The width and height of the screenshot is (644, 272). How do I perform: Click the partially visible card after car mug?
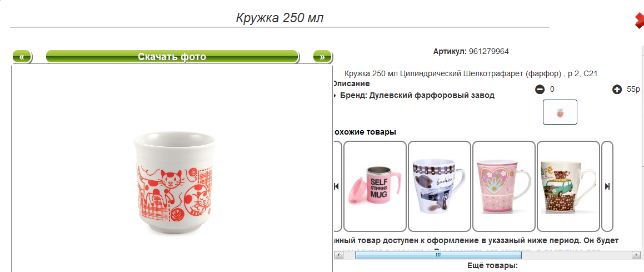pos(607,186)
